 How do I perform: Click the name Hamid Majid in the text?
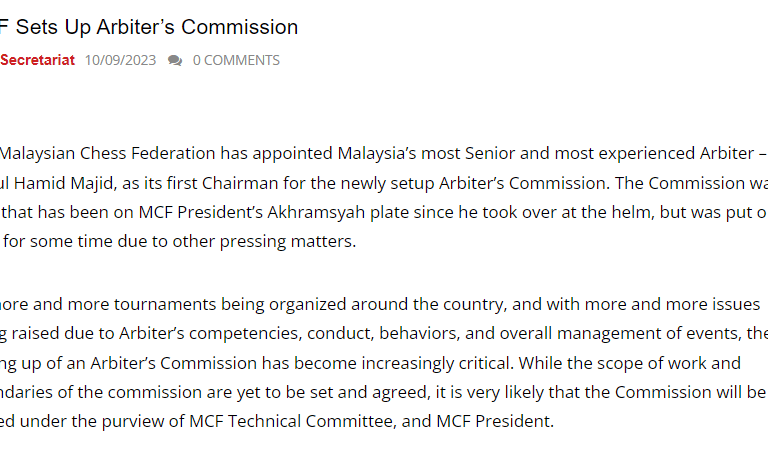64,183
